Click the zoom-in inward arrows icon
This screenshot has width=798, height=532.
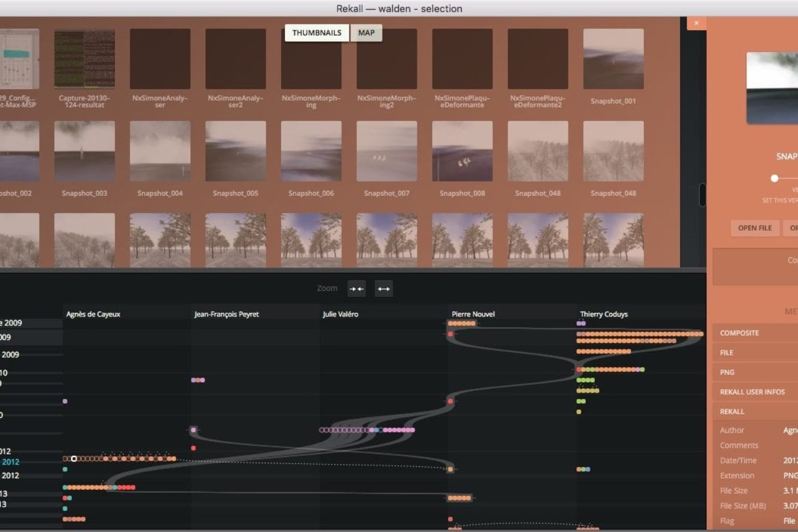(x=357, y=288)
